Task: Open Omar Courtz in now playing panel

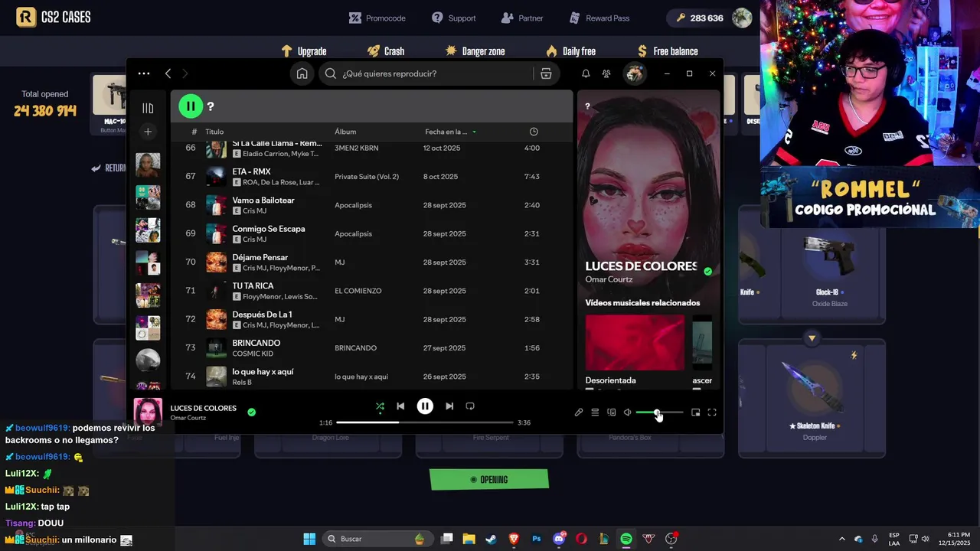Action: coord(609,279)
